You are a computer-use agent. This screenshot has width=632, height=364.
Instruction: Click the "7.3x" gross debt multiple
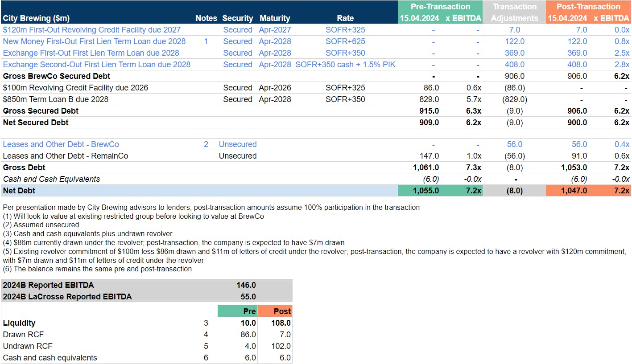pyautogui.click(x=474, y=168)
